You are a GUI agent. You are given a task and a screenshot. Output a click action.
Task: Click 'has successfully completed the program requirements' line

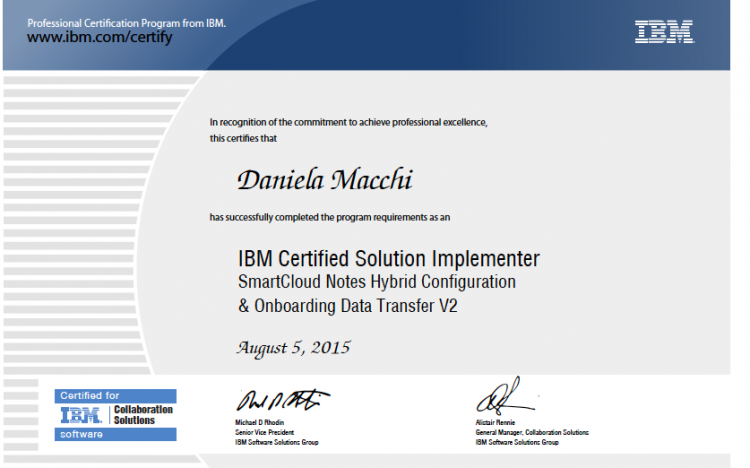coord(330,217)
